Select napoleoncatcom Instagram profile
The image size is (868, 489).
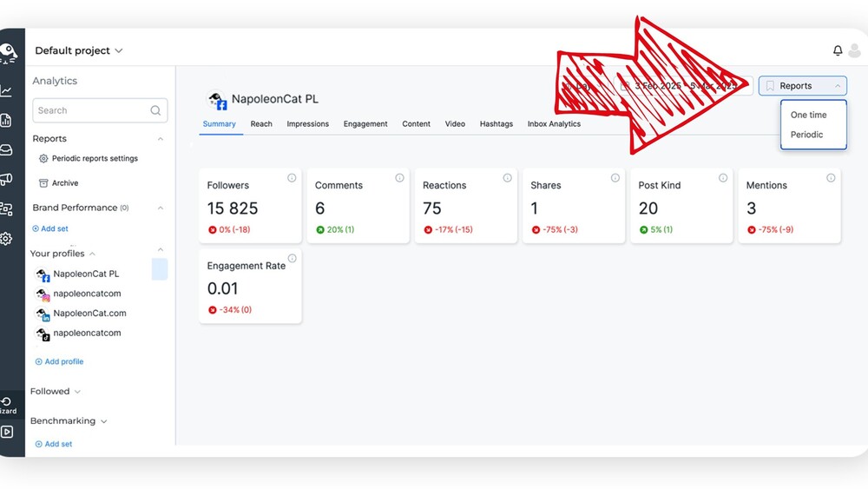click(79, 294)
